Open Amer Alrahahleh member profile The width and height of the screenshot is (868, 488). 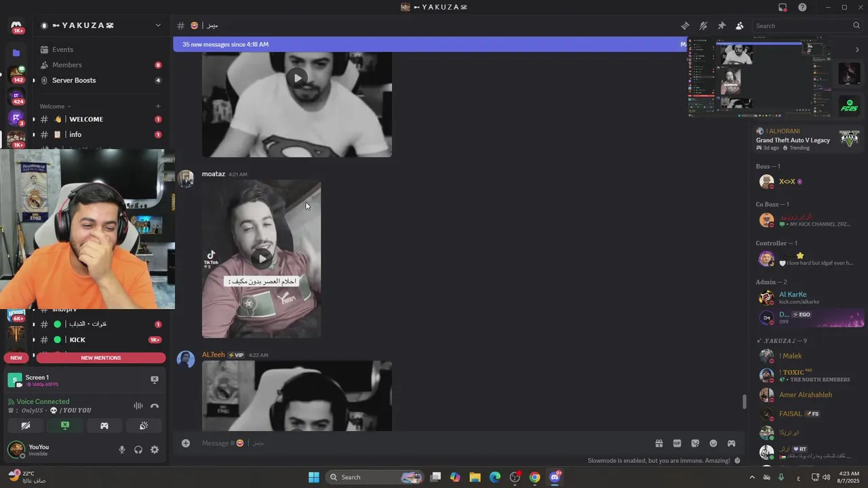[x=807, y=394]
